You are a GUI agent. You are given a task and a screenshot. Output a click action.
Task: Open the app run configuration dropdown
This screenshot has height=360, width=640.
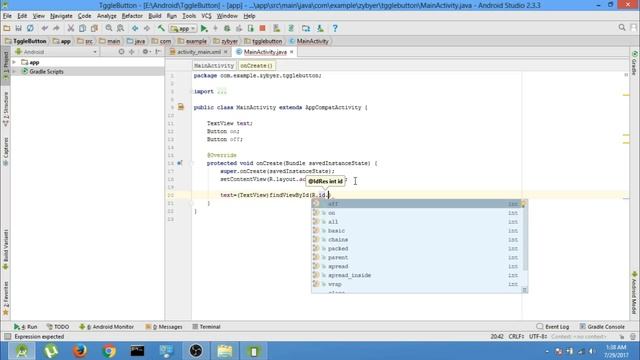[x=183, y=29]
